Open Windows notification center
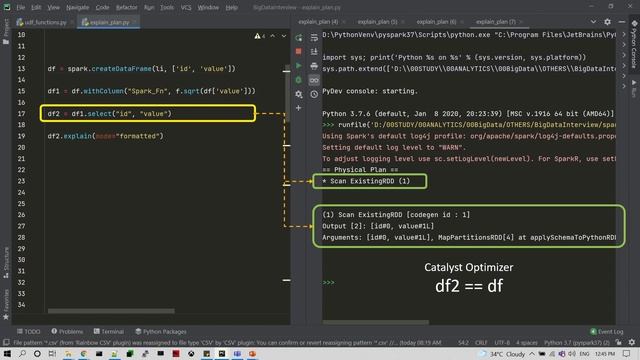Image resolution: width=640 pixels, height=360 pixels. (x=627, y=353)
